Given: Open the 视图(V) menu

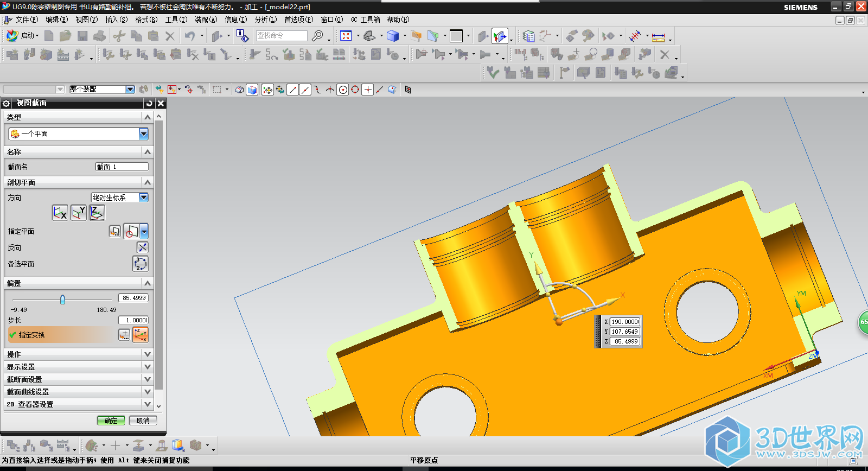Looking at the screenshot, I should (86, 20).
